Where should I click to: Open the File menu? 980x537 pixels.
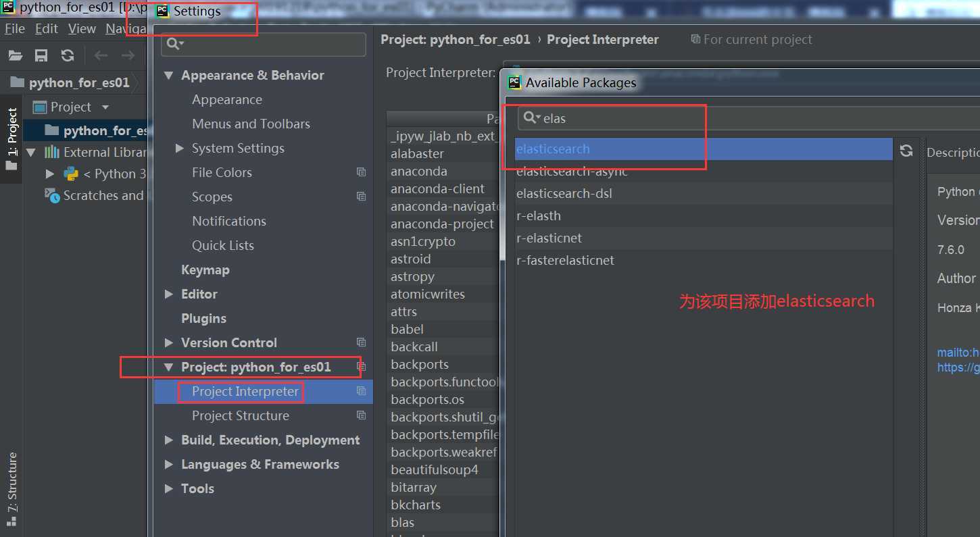coord(15,28)
